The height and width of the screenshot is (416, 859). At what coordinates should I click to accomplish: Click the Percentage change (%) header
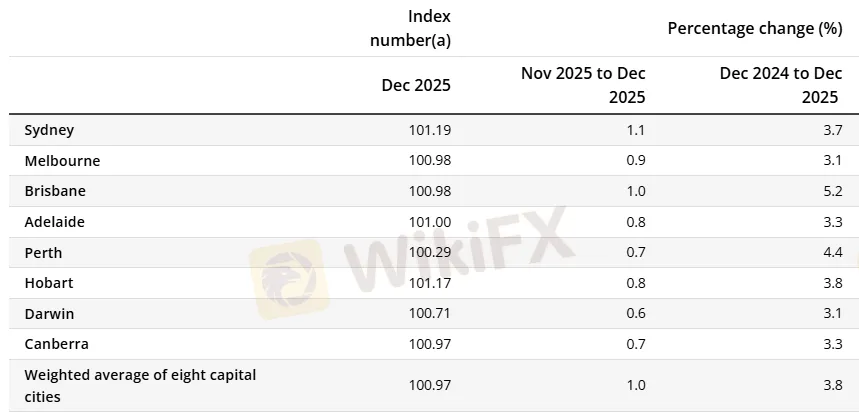click(x=754, y=28)
